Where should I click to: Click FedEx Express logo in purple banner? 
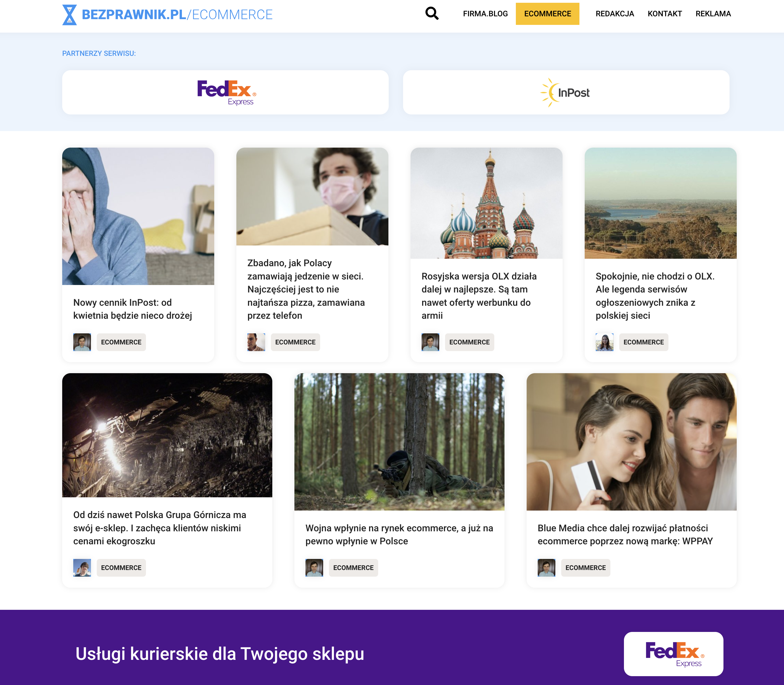pos(673,654)
